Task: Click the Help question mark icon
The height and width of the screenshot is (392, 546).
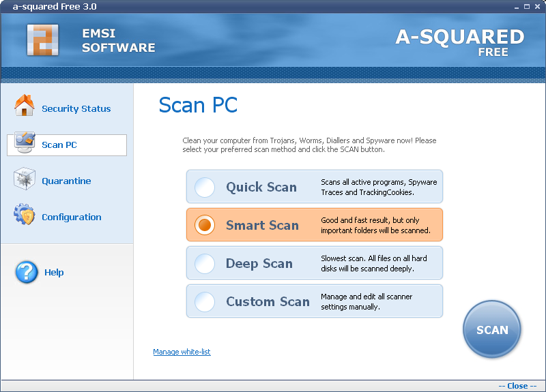Action: pyautogui.click(x=27, y=272)
